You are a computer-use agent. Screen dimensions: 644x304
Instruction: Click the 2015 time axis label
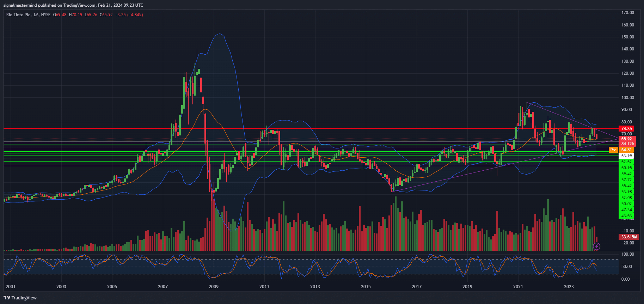(366, 287)
